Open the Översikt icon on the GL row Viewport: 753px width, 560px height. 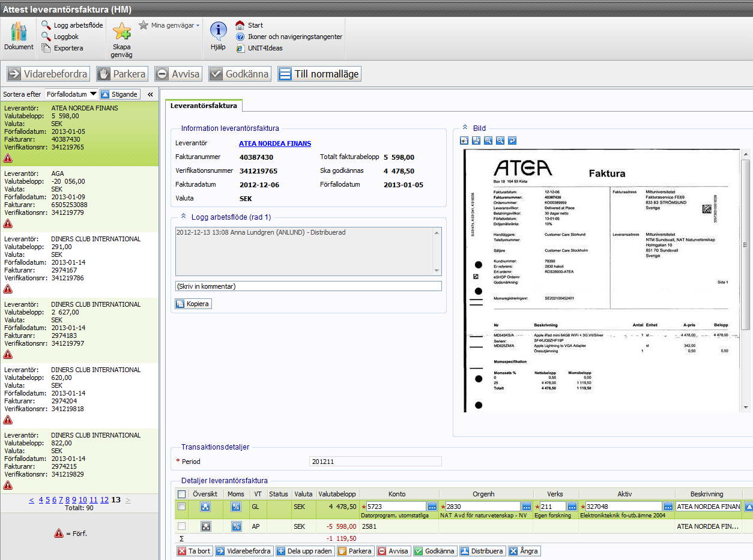click(206, 507)
